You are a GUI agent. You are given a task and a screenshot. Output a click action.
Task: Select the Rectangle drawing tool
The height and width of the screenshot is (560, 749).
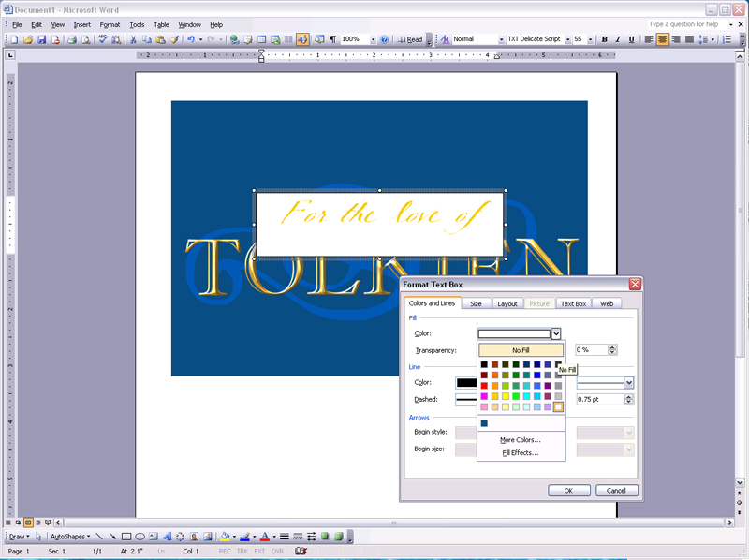126,537
